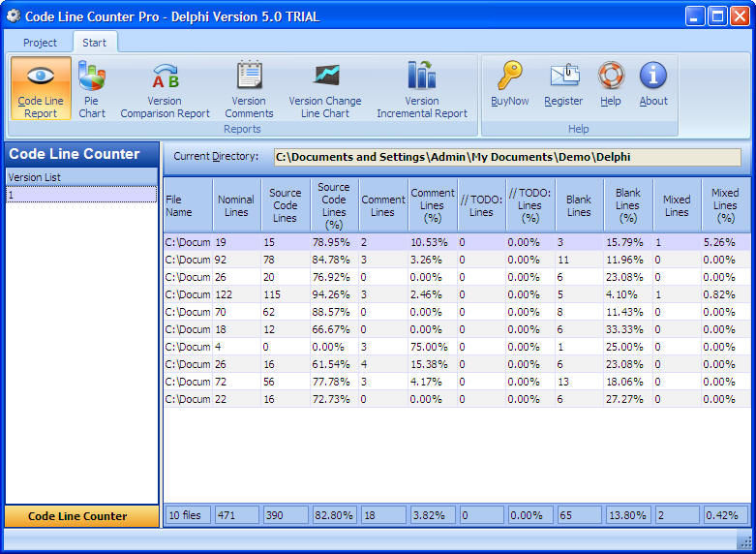Image resolution: width=756 pixels, height=554 pixels.
Task: Switch to the Project tab
Action: pyautogui.click(x=40, y=43)
